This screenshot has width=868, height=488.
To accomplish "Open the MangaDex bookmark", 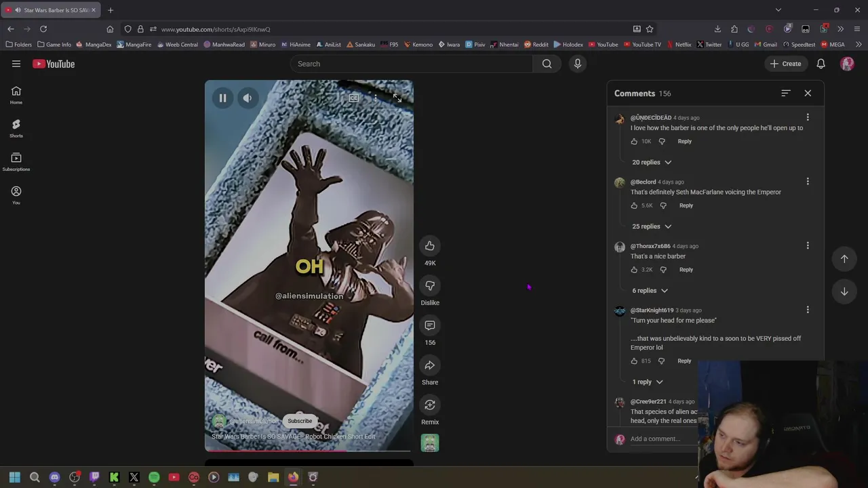I will tap(94, 45).
